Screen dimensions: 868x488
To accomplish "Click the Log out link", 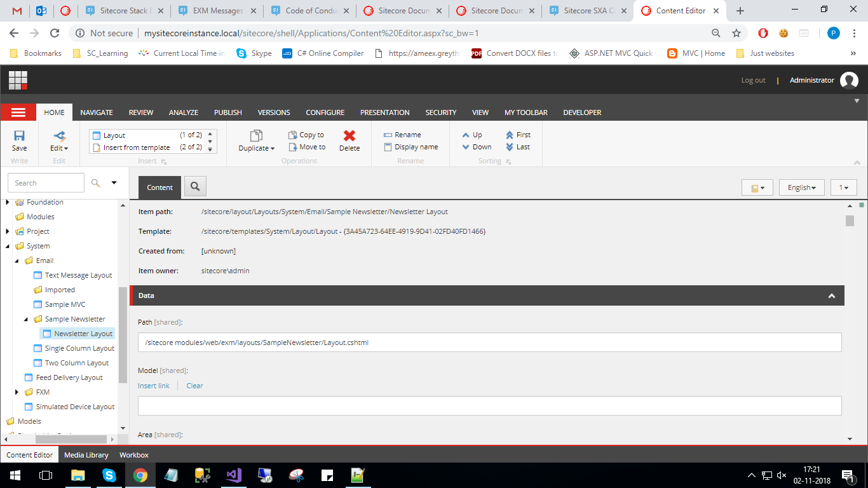I will pos(754,80).
